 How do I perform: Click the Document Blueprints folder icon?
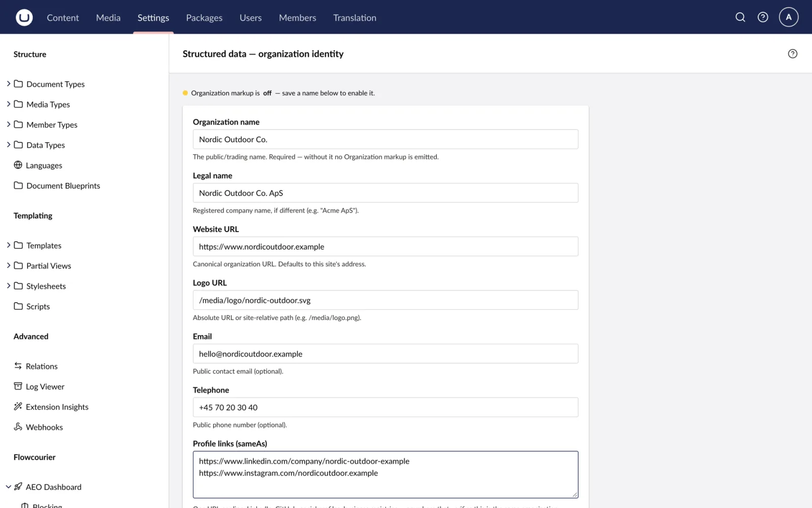(18, 185)
